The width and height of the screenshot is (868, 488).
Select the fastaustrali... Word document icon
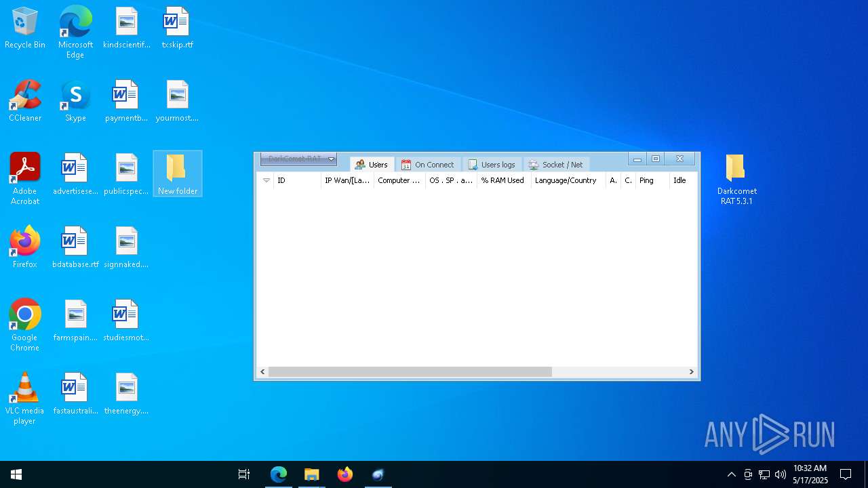pyautogui.click(x=75, y=394)
